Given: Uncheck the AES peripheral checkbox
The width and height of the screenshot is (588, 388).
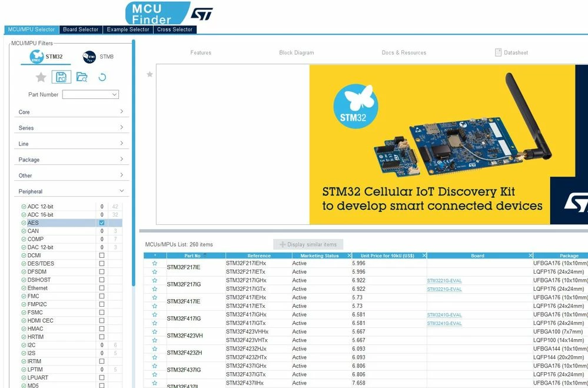Looking at the screenshot, I should [102, 223].
